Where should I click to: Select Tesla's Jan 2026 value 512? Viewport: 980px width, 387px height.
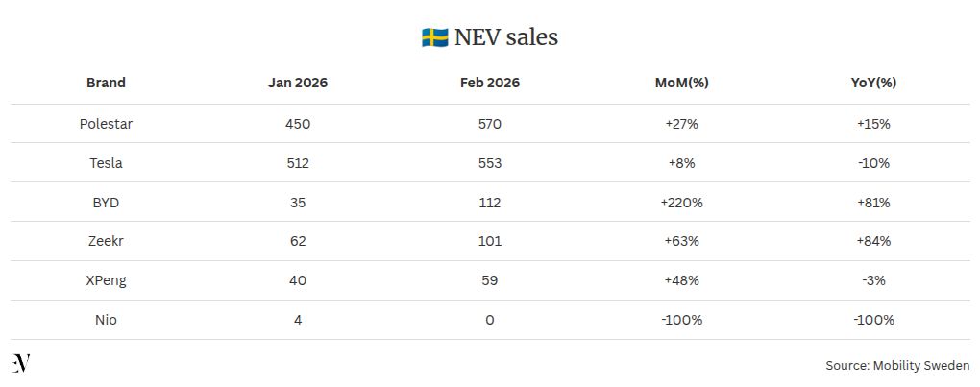tap(298, 163)
